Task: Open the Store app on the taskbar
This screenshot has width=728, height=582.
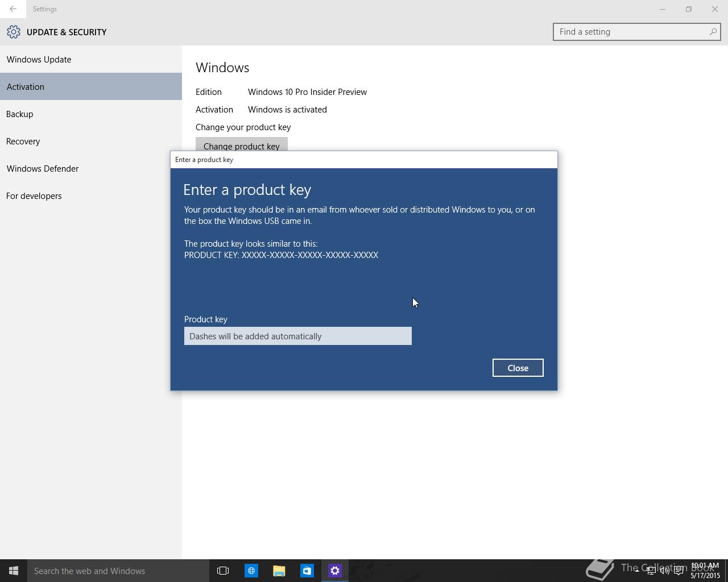Action: tap(307, 571)
